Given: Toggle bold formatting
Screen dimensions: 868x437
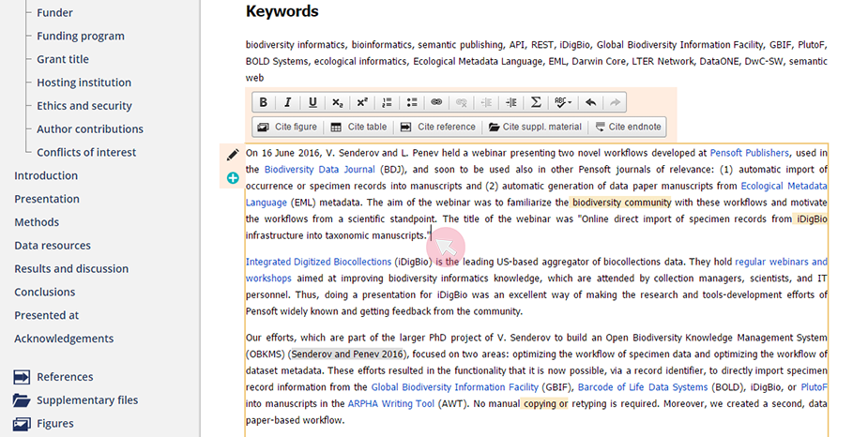Looking at the screenshot, I should pyautogui.click(x=264, y=102).
